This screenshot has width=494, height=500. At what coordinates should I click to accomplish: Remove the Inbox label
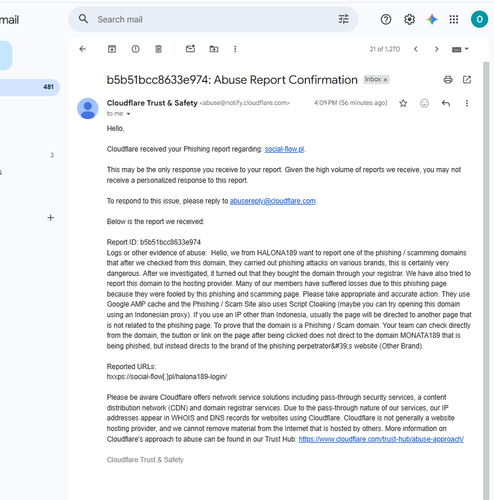pos(385,80)
